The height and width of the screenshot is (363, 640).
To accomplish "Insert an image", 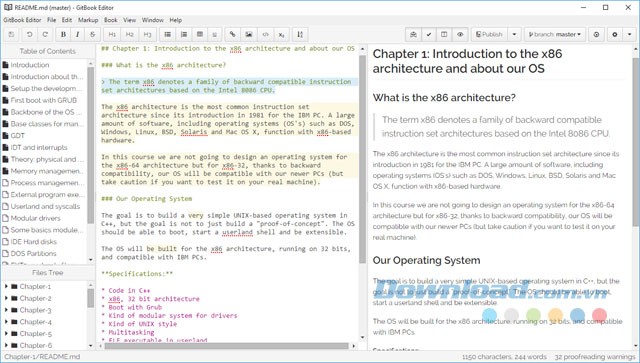I will 249,34.
